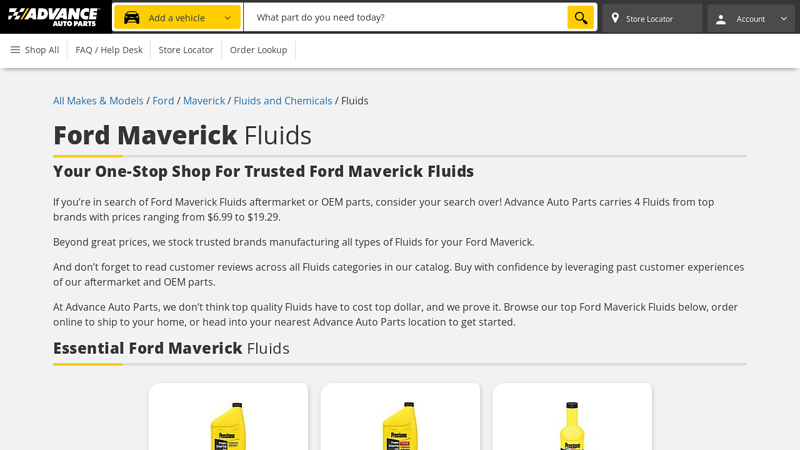This screenshot has height=450, width=800.
Task: Open Order Lookup
Action: 258,50
